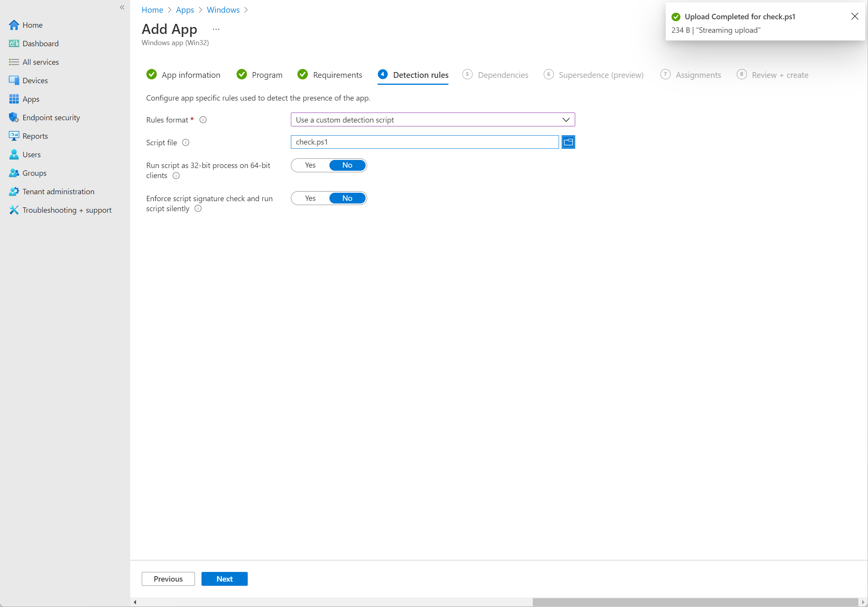
Task: Go to the App information tab
Action: click(x=183, y=75)
